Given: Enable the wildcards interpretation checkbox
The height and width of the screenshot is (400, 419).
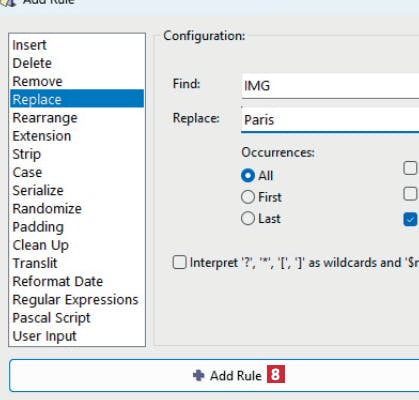Looking at the screenshot, I should 179,262.
